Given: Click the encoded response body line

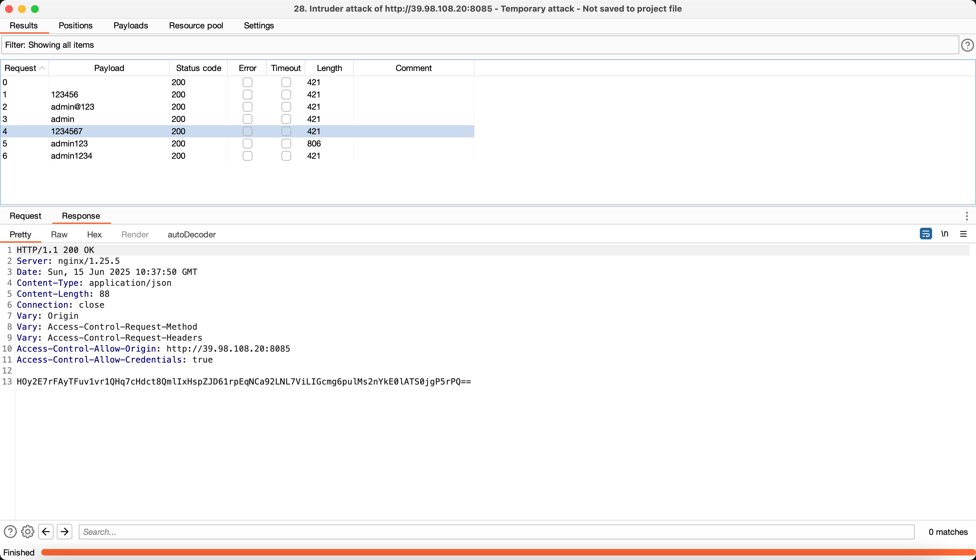Looking at the screenshot, I should point(244,382).
